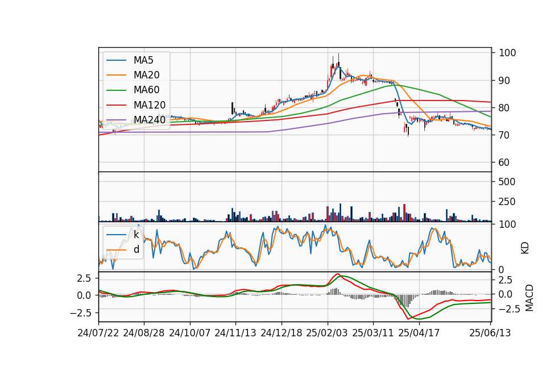Click the KD axis label
The height and width of the screenshot is (392, 546).
click(525, 248)
